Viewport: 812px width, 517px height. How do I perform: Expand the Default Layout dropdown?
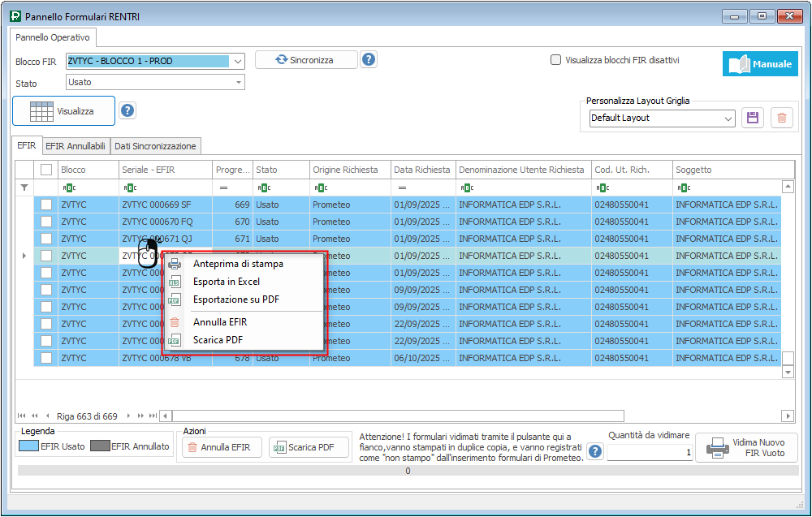(x=728, y=118)
